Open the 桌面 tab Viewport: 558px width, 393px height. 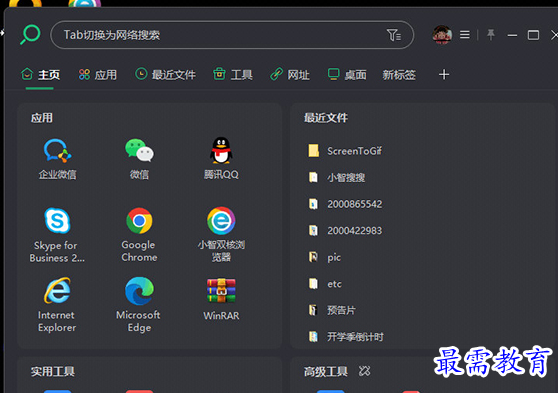pos(347,75)
